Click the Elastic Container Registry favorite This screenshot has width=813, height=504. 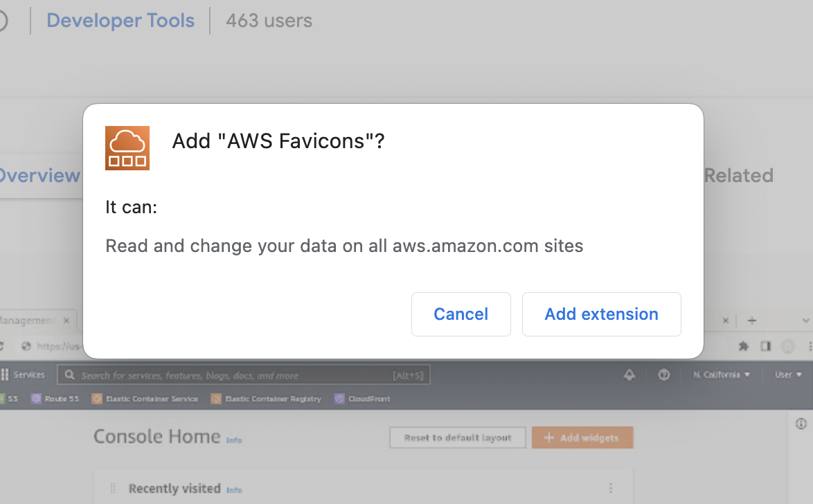pyautogui.click(x=267, y=398)
